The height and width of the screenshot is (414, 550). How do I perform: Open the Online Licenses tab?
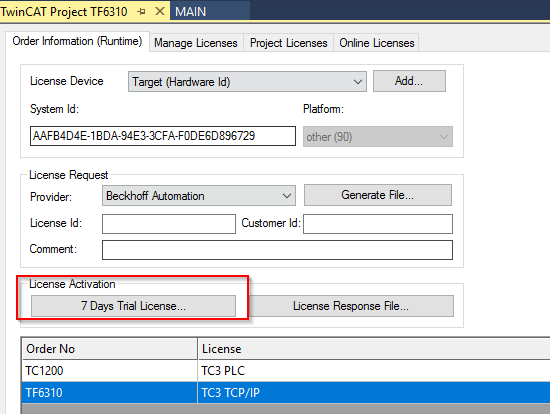(377, 43)
